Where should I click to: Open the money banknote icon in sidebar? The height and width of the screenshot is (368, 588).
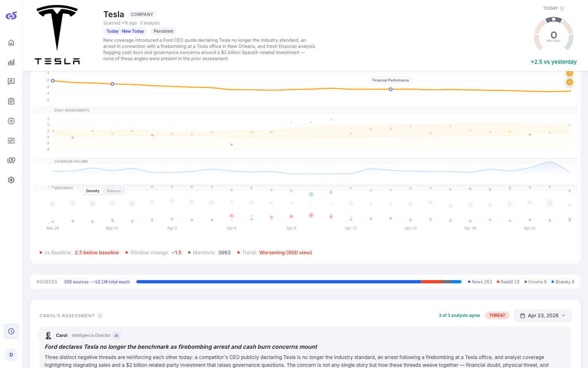(11, 160)
